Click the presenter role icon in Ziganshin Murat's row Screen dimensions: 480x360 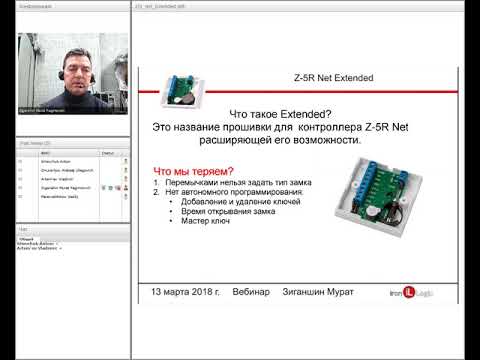click(126, 188)
